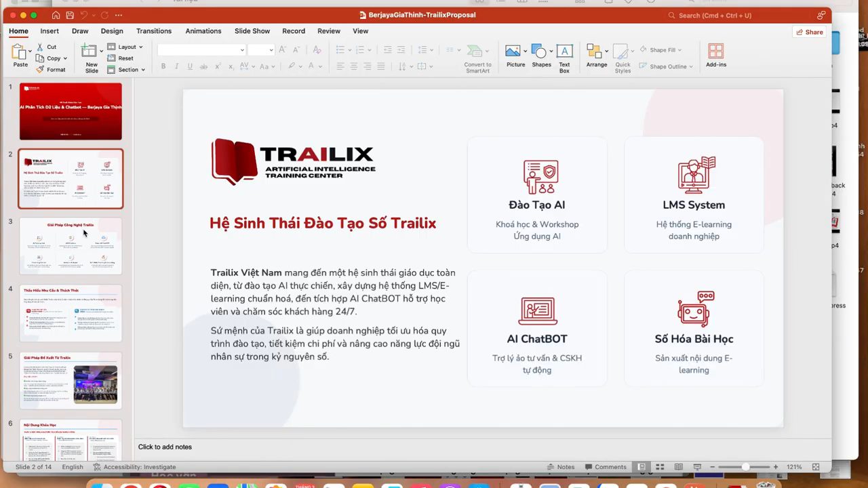Cut selection with the scissors icon
868x488 pixels.
pyautogui.click(x=40, y=47)
